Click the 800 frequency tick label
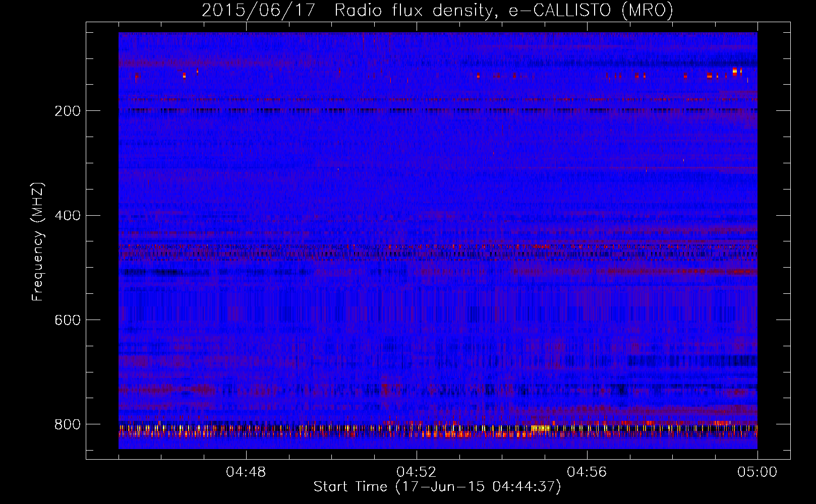 68,424
